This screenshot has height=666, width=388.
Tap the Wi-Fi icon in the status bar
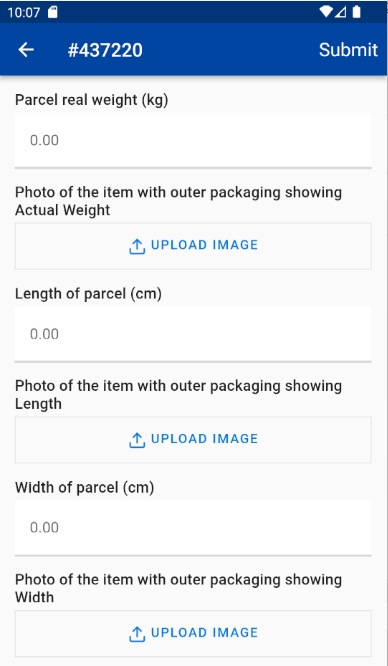pyautogui.click(x=326, y=12)
